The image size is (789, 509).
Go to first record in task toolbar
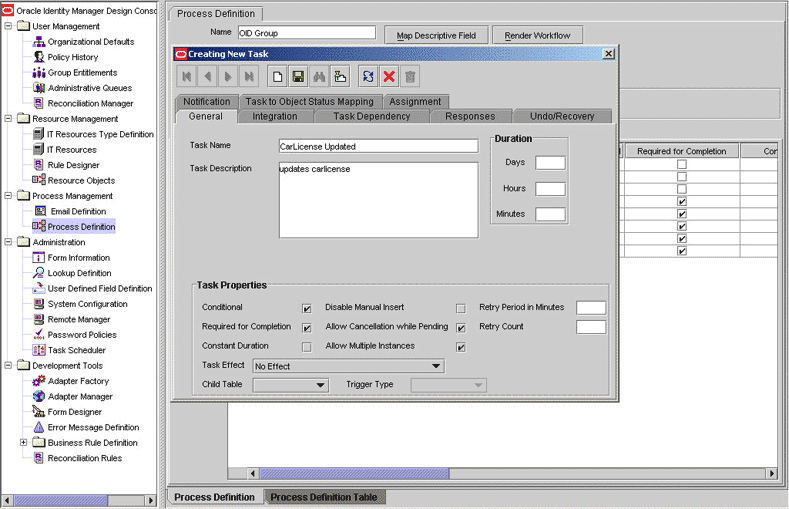point(187,77)
